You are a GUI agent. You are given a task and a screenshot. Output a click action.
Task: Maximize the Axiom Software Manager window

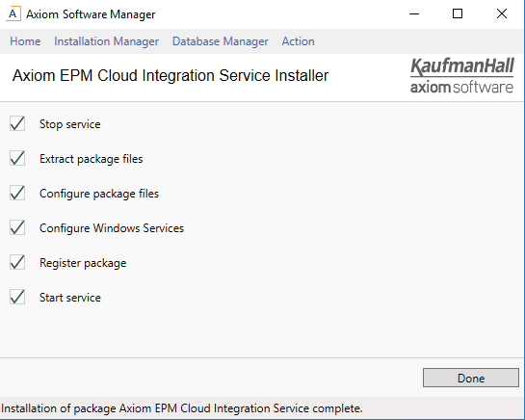pyautogui.click(x=458, y=14)
